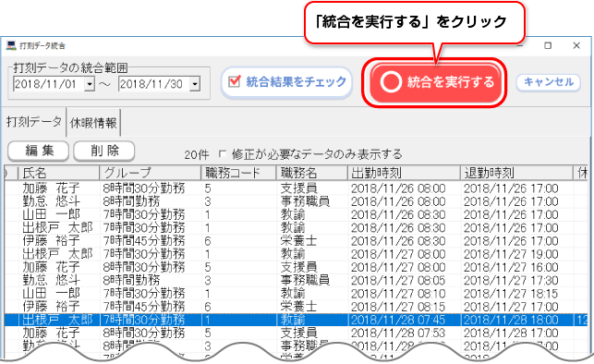The width and height of the screenshot is (594, 364).
Task: Click the キャンセル button
Action: coord(548,82)
